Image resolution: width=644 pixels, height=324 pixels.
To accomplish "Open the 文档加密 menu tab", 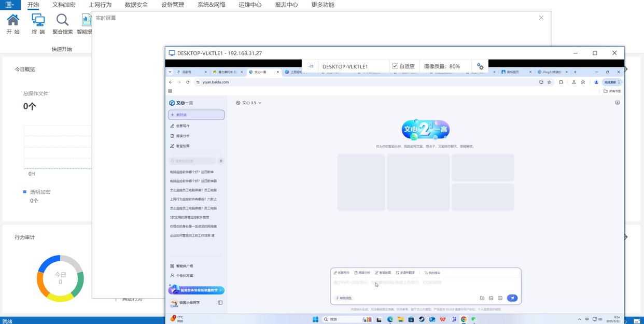I will [64, 5].
